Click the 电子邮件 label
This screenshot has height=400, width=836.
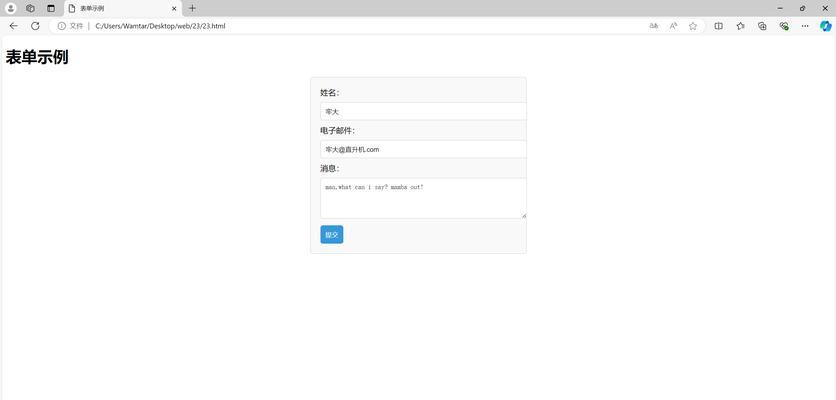coord(337,131)
